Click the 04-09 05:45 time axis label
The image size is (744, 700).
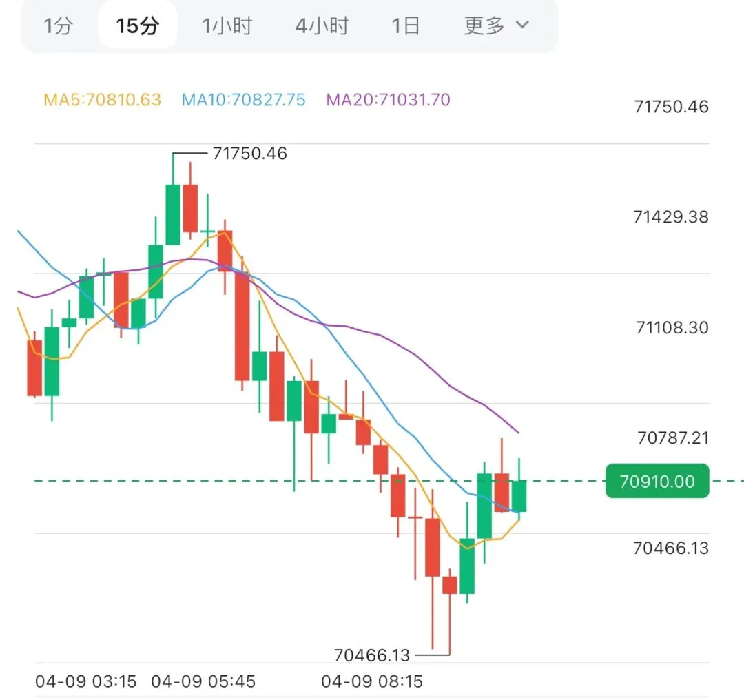click(x=203, y=682)
